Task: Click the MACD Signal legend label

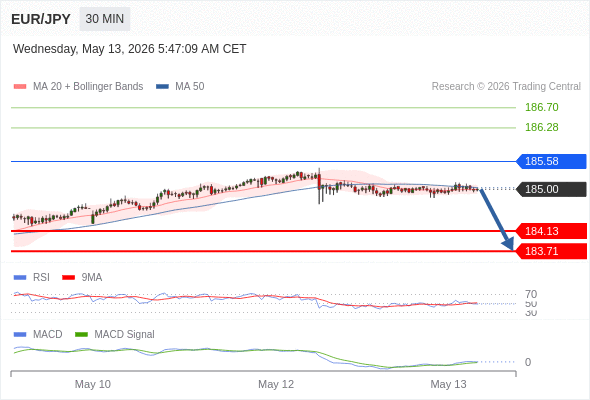Action: tap(124, 335)
